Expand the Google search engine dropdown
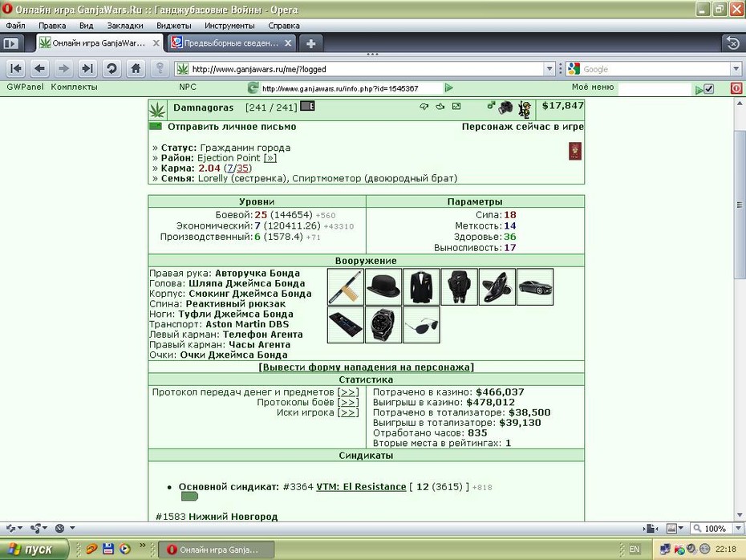 [x=736, y=69]
